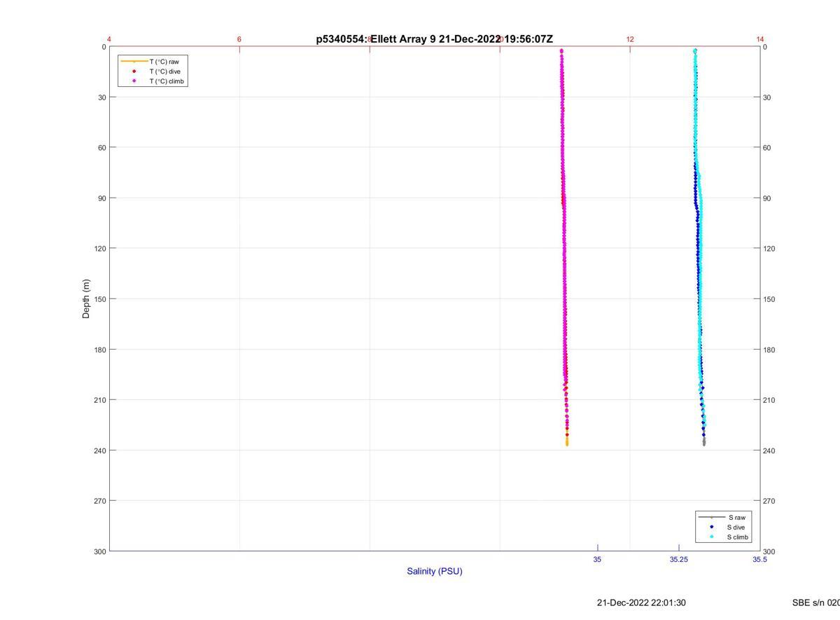Click the orange raw temperature tail near 235 m
Image resolution: width=840 pixels, height=620 pixels.
(x=567, y=441)
